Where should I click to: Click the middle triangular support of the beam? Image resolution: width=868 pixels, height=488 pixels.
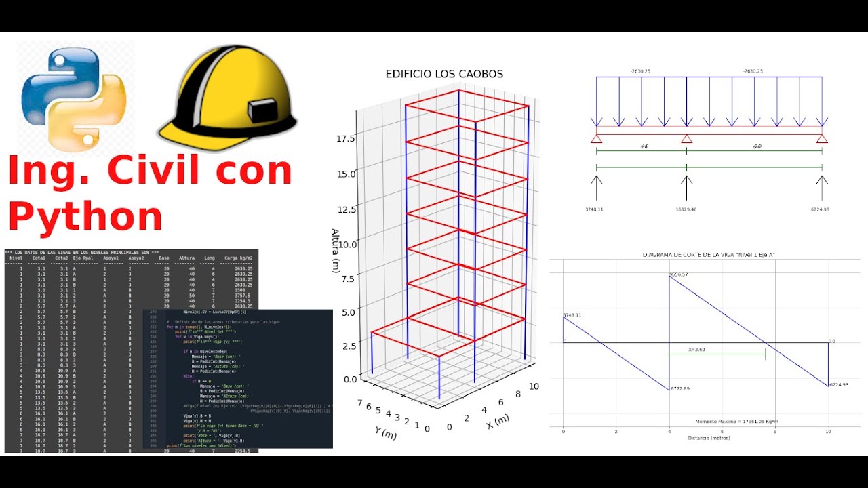pos(686,138)
